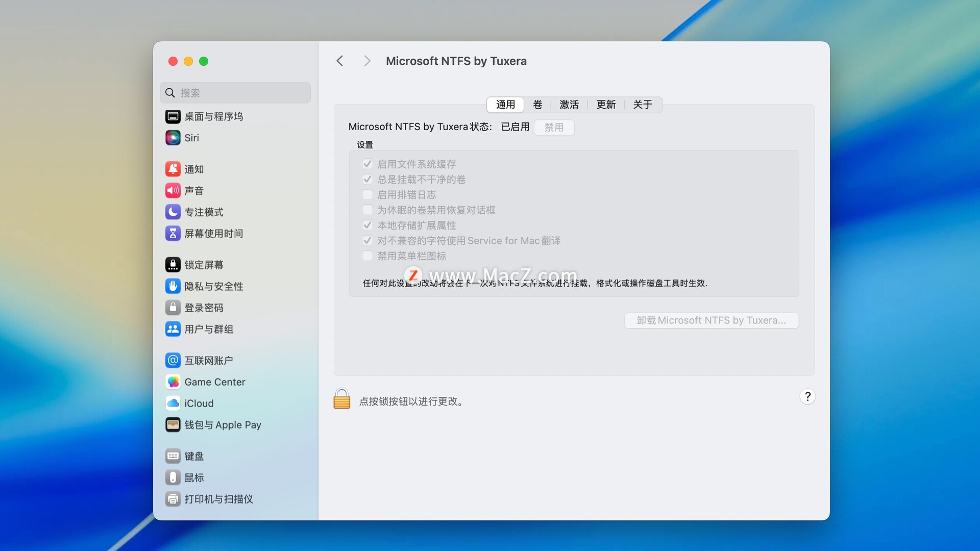The image size is (980, 551).
Task: Open the Login Password icon (登录密码)
Action: tap(173, 308)
